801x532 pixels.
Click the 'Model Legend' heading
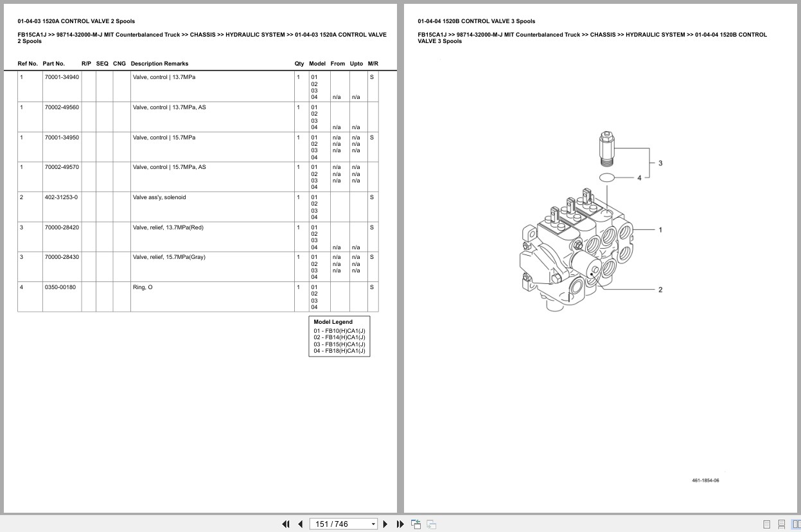tap(333, 322)
